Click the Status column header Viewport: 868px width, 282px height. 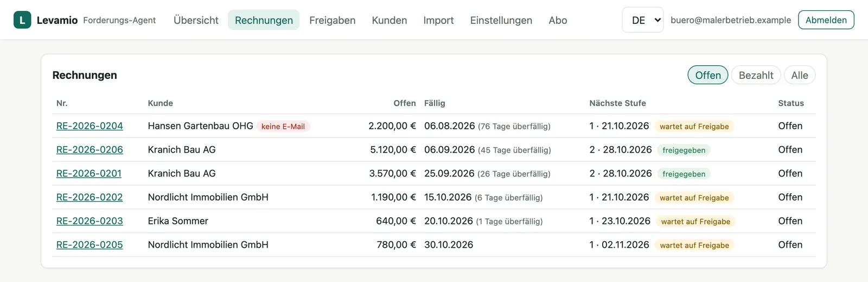[791, 103]
